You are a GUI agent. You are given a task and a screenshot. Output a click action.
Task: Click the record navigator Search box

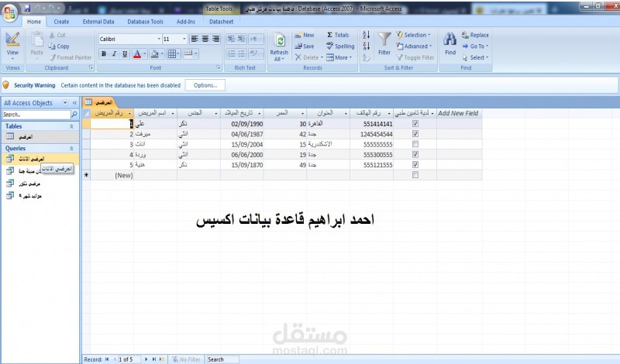click(x=222, y=359)
